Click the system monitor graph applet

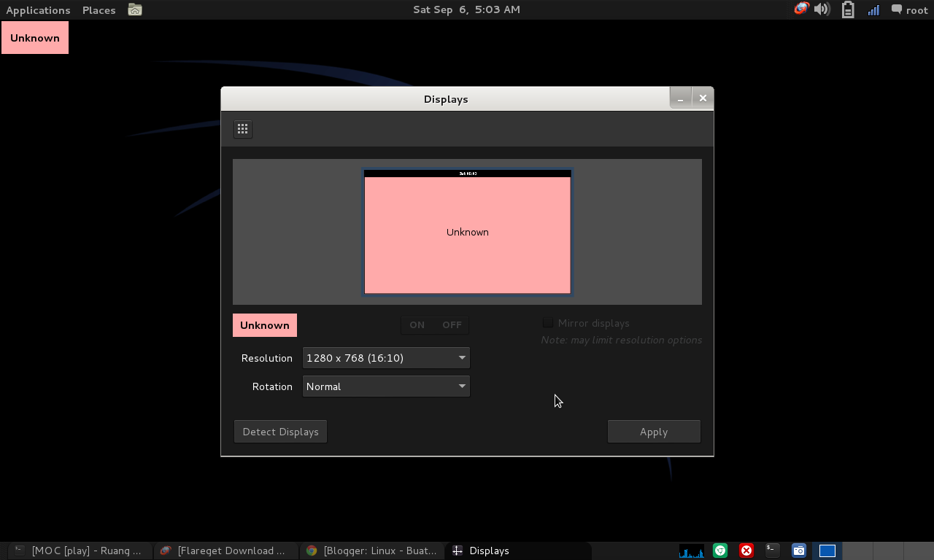692,551
